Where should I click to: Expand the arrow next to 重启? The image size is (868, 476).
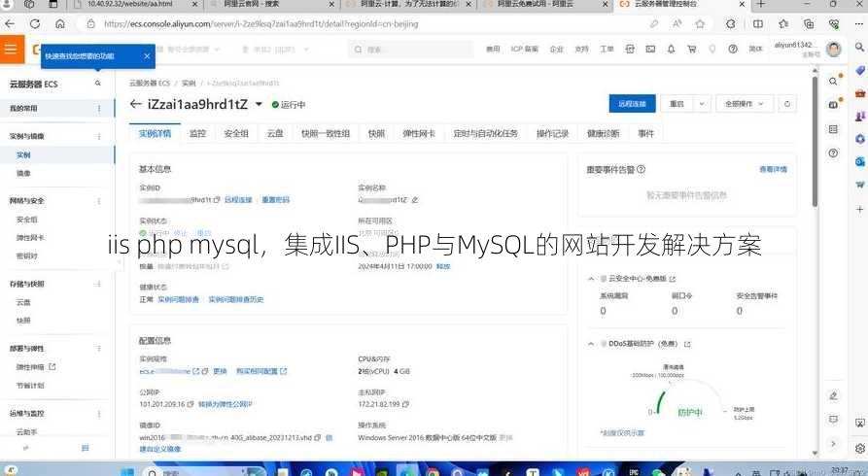702,104
